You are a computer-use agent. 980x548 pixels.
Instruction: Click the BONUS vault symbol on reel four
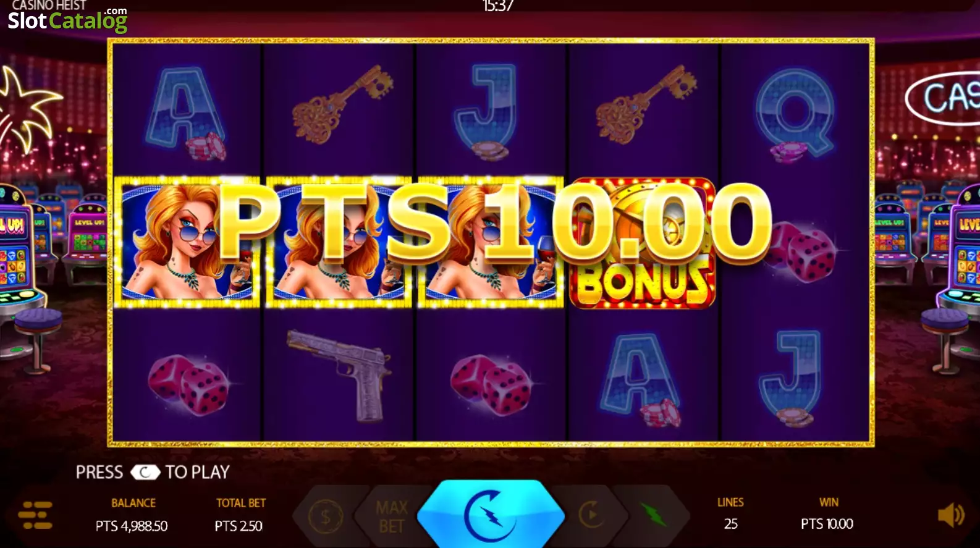643,243
